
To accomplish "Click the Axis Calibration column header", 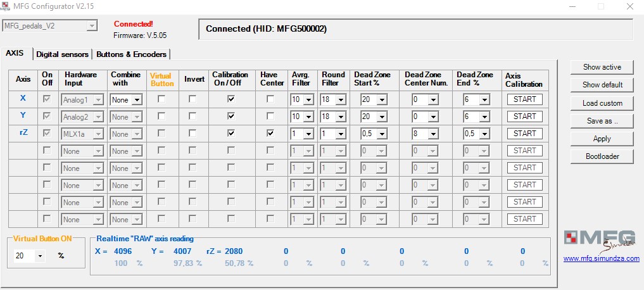I will pos(524,80).
